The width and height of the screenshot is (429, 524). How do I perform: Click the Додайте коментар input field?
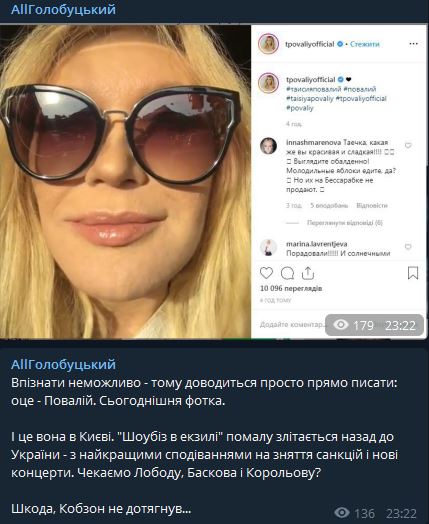291,324
